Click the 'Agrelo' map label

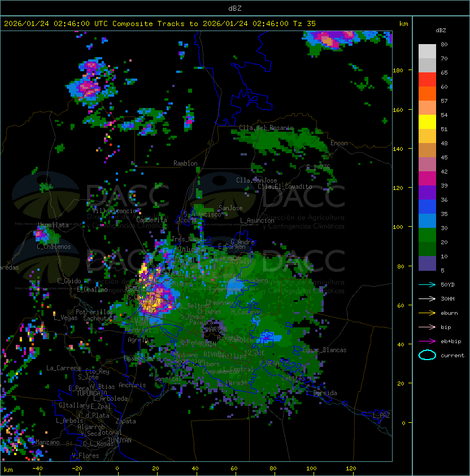[138, 340]
